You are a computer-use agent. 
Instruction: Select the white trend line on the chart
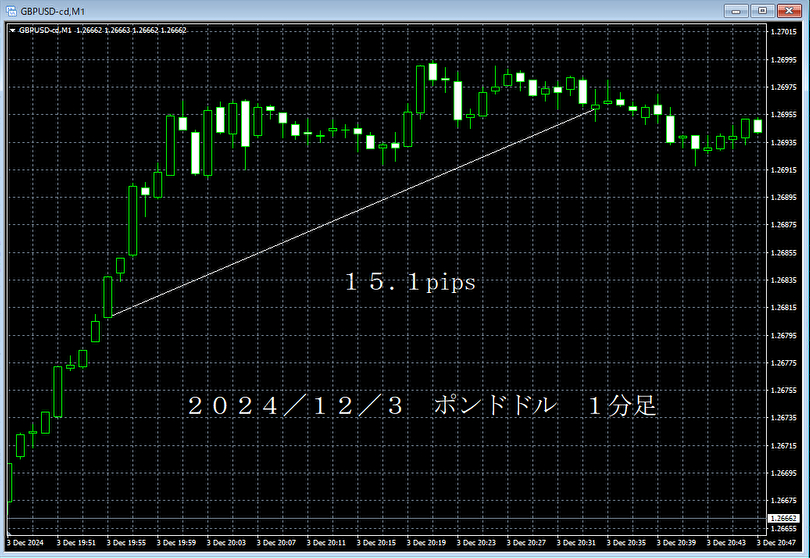(353, 212)
